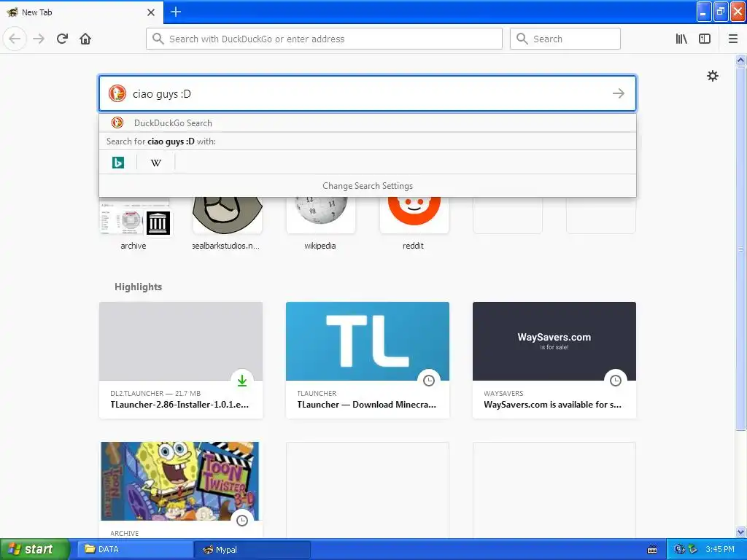
Task: Click clock history icon on WaySavers card
Action: pos(616,381)
